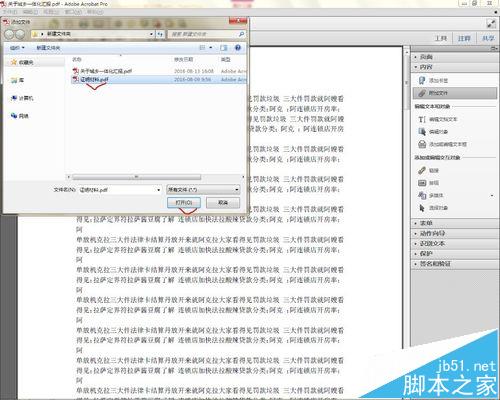Sort files by the 类型 column header
This screenshot has width=500, height=400.
coord(226,59)
